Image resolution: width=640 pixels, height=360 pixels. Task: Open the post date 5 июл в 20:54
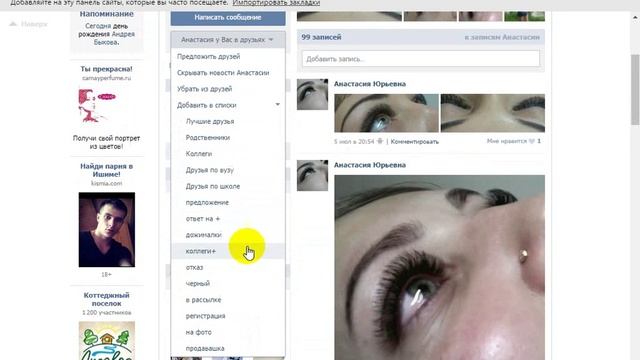(x=354, y=142)
